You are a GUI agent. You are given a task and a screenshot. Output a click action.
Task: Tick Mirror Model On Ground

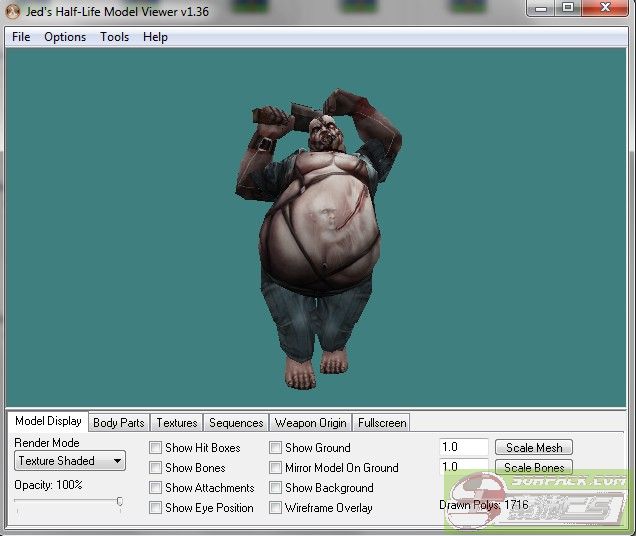(x=276, y=468)
